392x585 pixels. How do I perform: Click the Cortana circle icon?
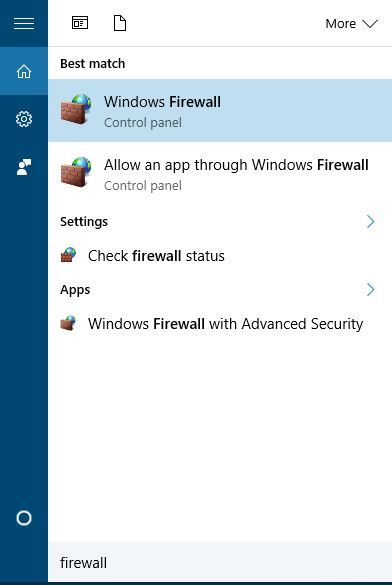(24, 518)
